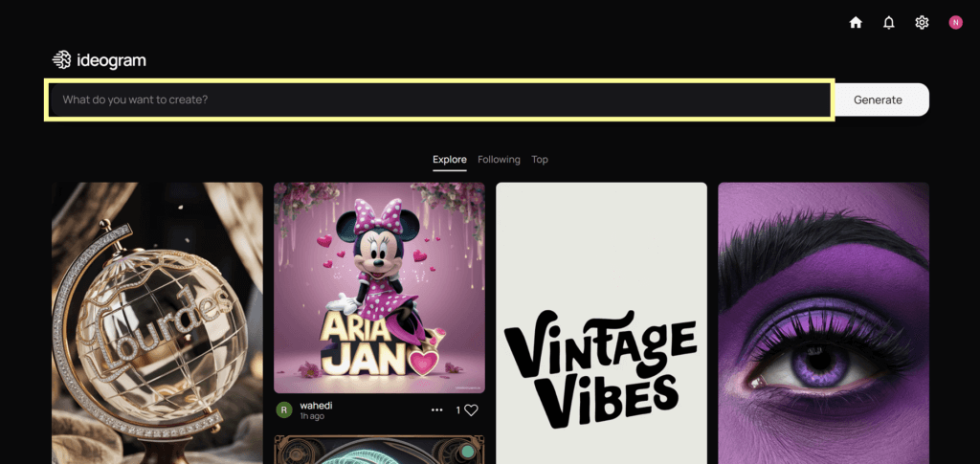Switch to the Following tab

(499, 159)
